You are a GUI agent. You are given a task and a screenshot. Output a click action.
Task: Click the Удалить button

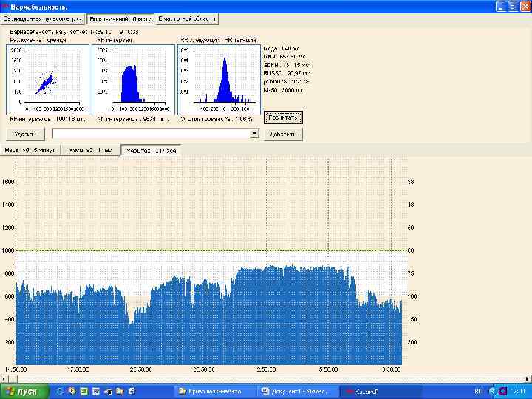click(25, 134)
